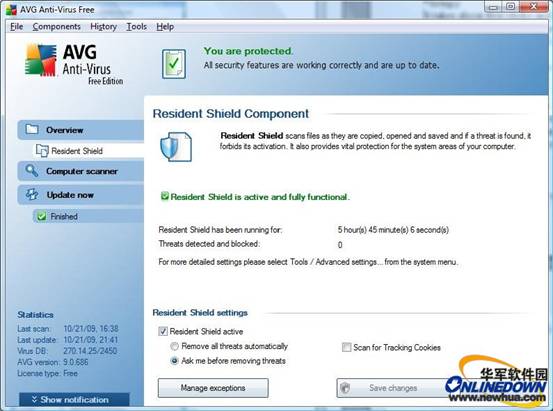Screen dimensions: 553x411
Task: Open the Components menu
Action: pyautogui.click(x=56, y=26)
